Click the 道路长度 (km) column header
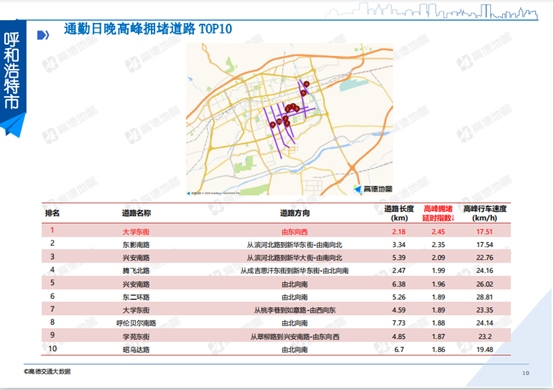Viewport: 554px width, 390px height. (399, 213)
